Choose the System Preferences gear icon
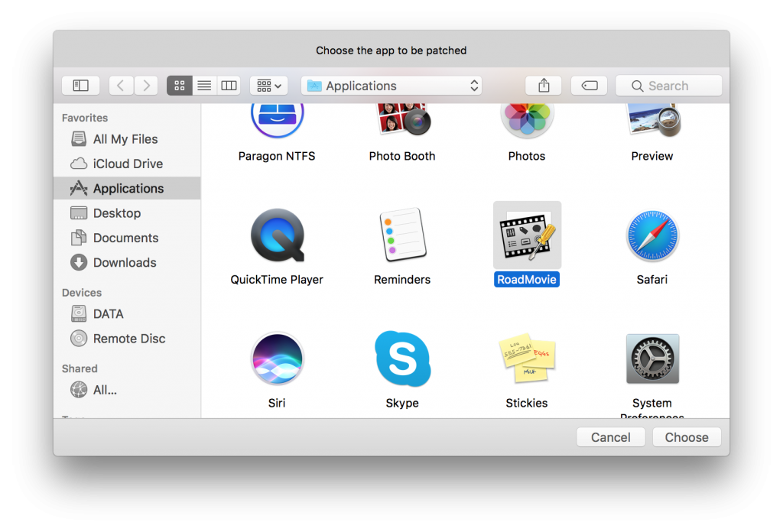The image size is (783, 532). click(652, 359)
